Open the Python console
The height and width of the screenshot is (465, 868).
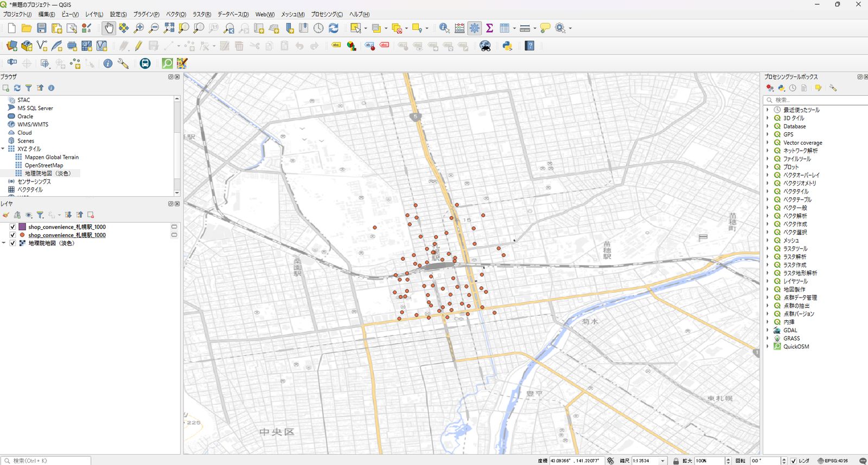pyautogui.click(x=508, y=46)
